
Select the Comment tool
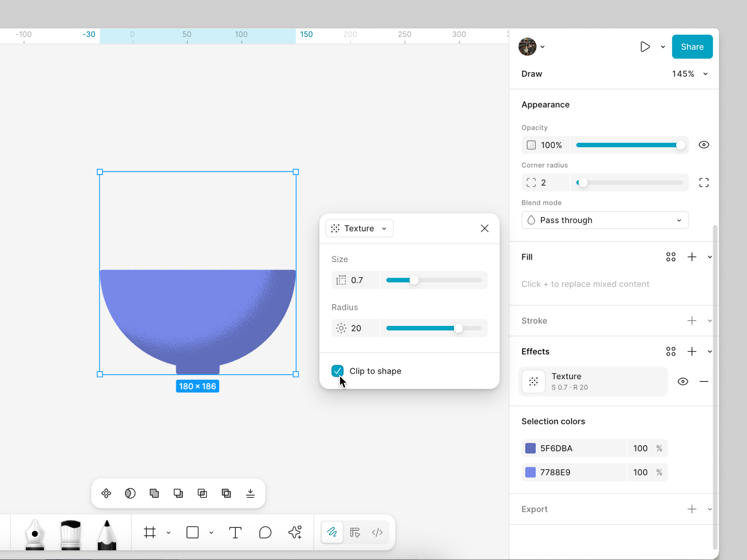(x=265, y=532)
